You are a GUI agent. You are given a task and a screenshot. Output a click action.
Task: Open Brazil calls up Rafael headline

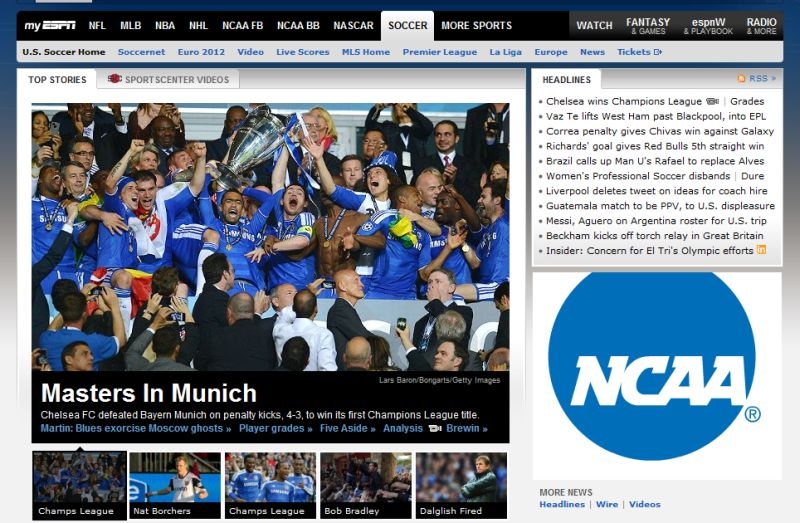(x=655, y=161)
